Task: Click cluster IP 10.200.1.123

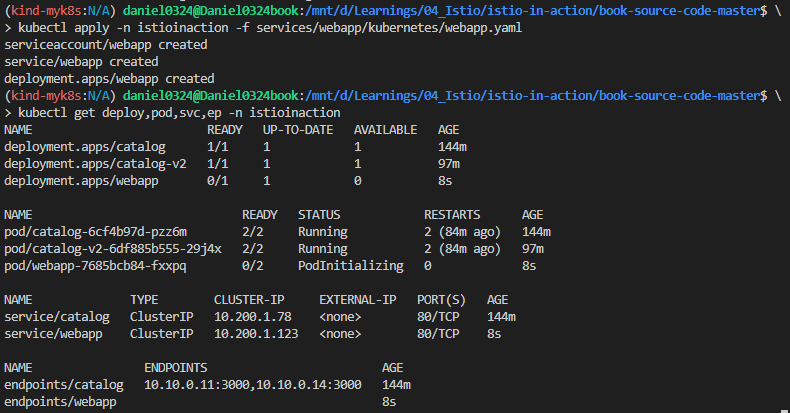Action: point(256,334)
